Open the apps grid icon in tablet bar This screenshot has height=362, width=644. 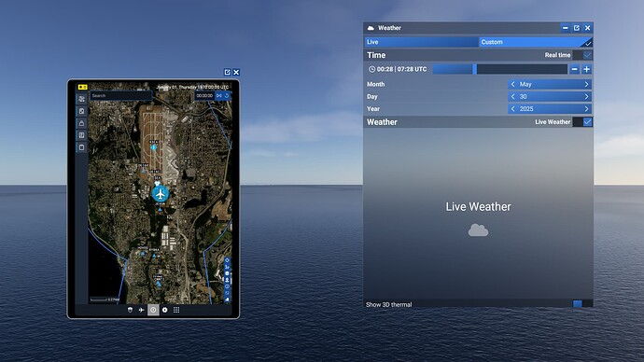(x=176, y=310)
